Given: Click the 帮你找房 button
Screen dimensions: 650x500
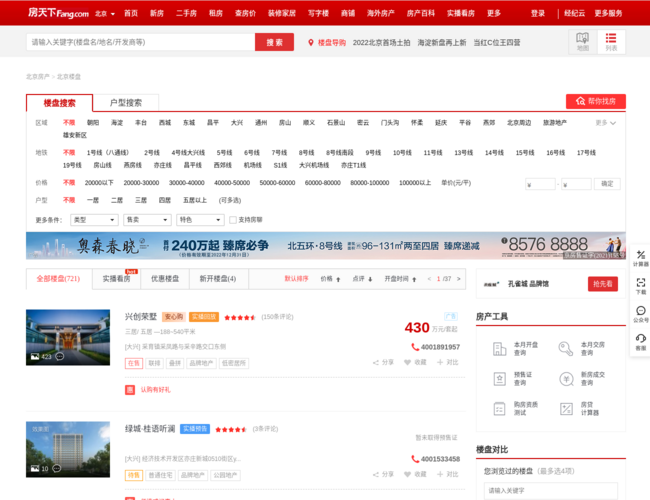Looking at the screenshot, I should tap(596, 101).
